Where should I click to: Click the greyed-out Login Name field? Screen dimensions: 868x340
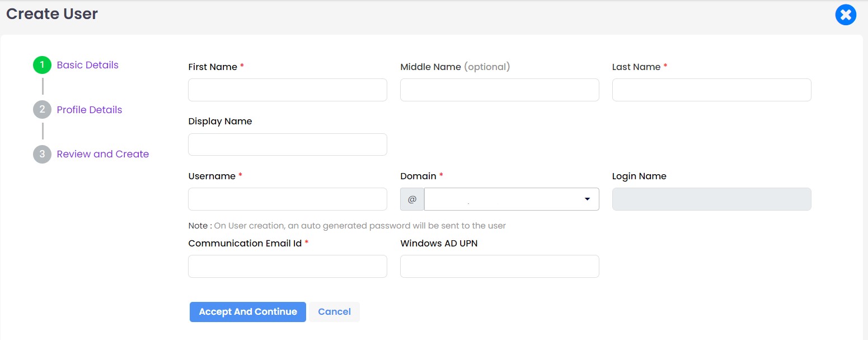click(711, 199)
